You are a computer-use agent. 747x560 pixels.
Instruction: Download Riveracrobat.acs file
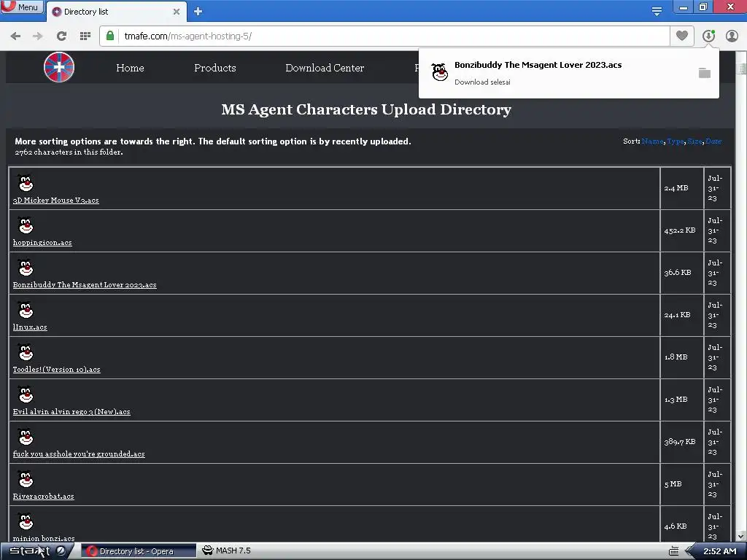tap(43, 496)
